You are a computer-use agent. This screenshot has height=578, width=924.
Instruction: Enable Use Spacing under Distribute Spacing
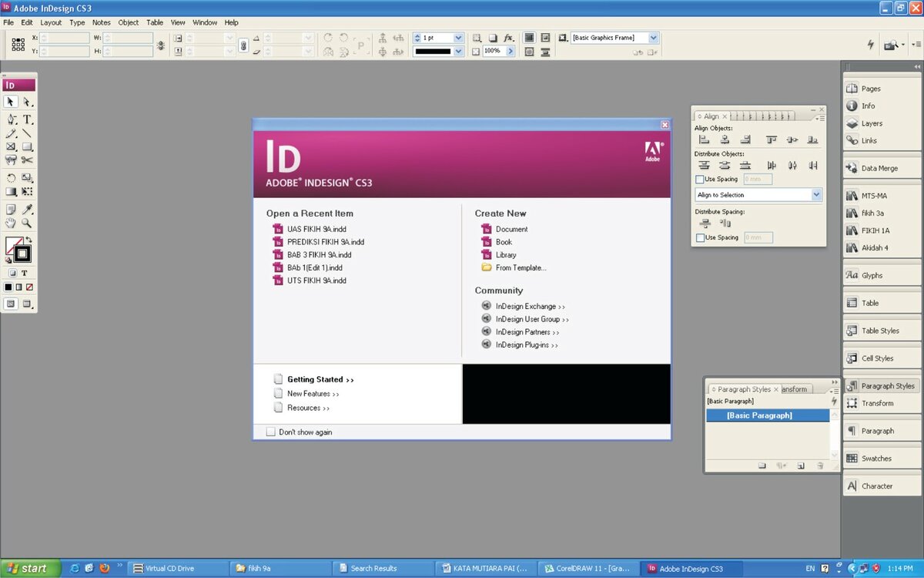[x=700, y=238]
